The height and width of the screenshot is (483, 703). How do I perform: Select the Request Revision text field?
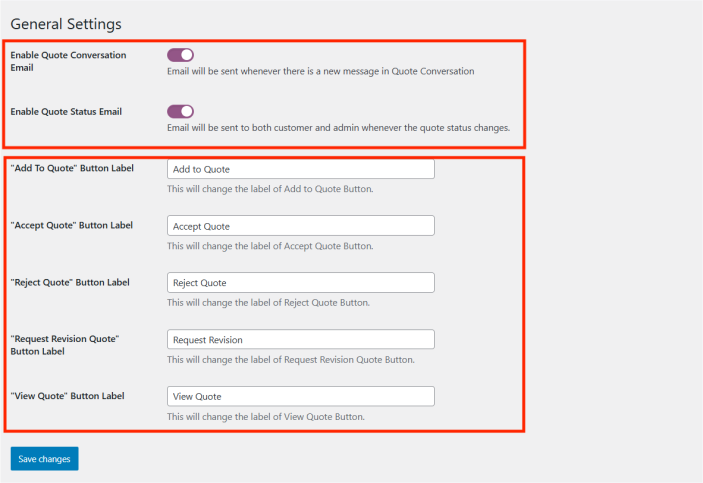pos(300,340)
